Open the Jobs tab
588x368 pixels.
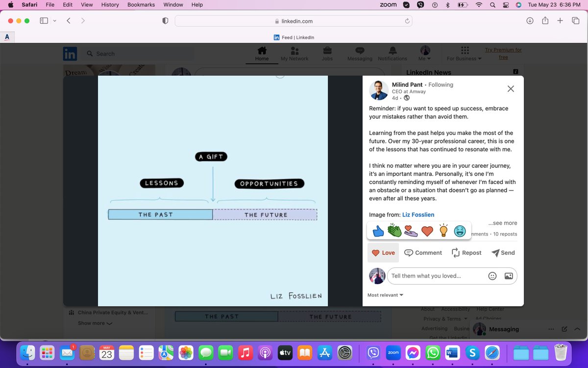click(x=327, y=54)
